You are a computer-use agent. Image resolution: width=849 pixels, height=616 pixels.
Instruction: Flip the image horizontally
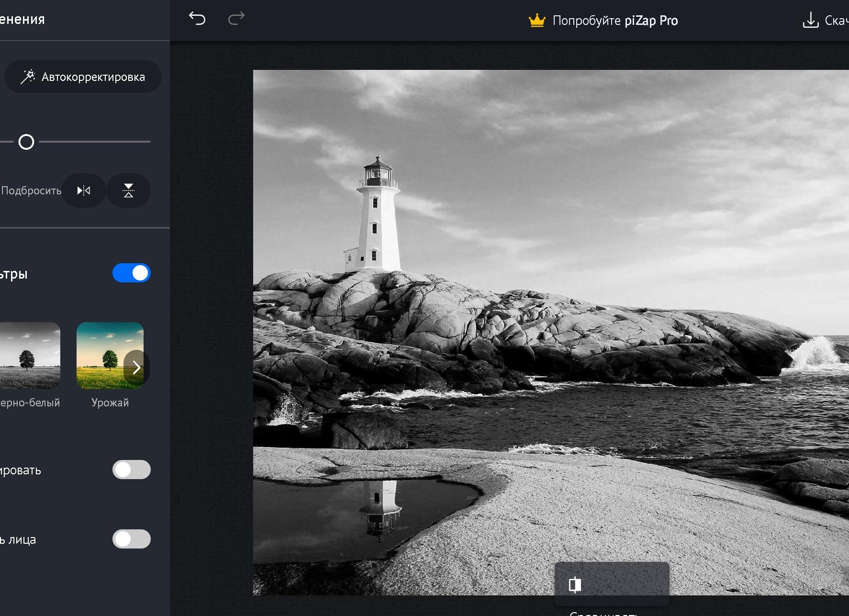pyautogui.click(x=84, y=190)
